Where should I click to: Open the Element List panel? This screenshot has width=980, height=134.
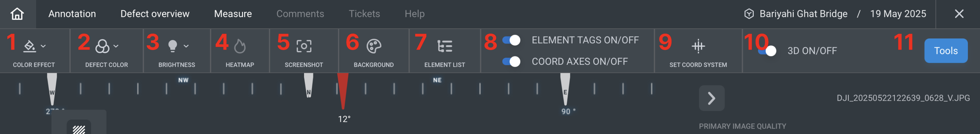[x=444, y=46]
